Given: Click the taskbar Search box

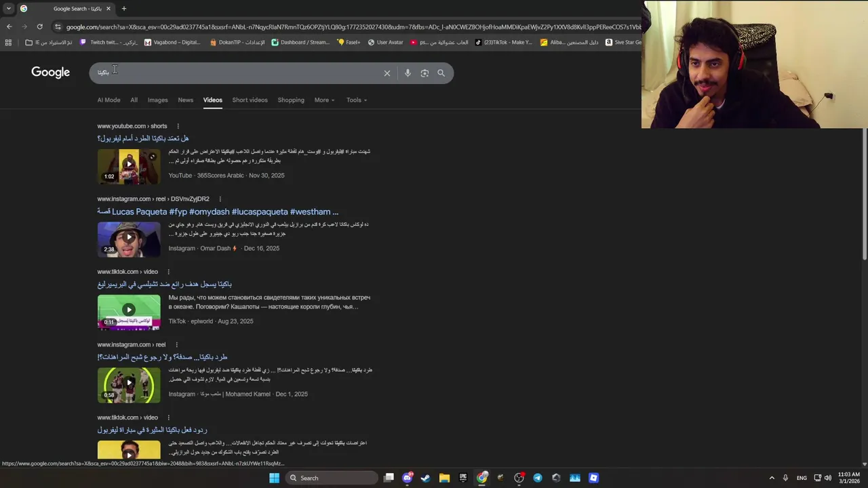Looking at the screenshot, I should coord(330,478).
